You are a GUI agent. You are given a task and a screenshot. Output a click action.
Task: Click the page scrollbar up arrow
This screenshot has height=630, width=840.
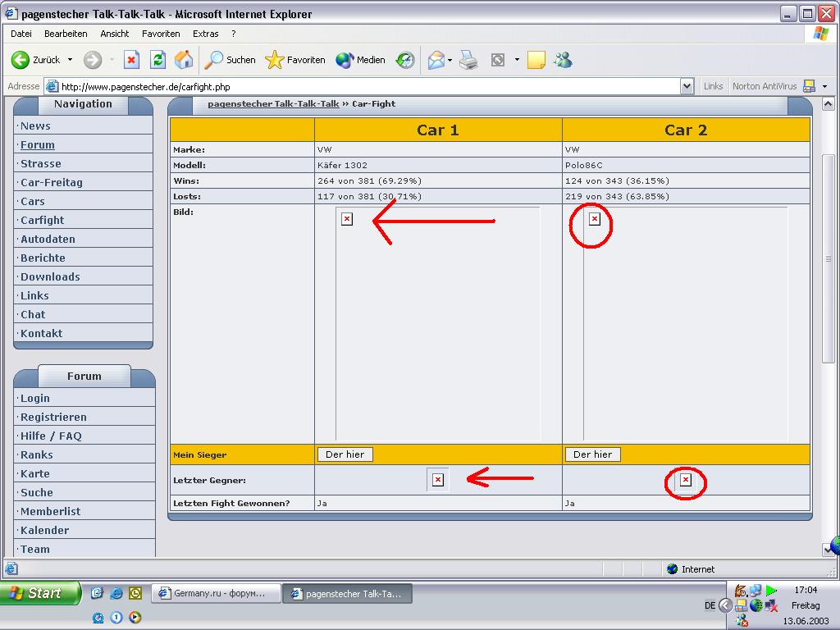pos(829,104)
